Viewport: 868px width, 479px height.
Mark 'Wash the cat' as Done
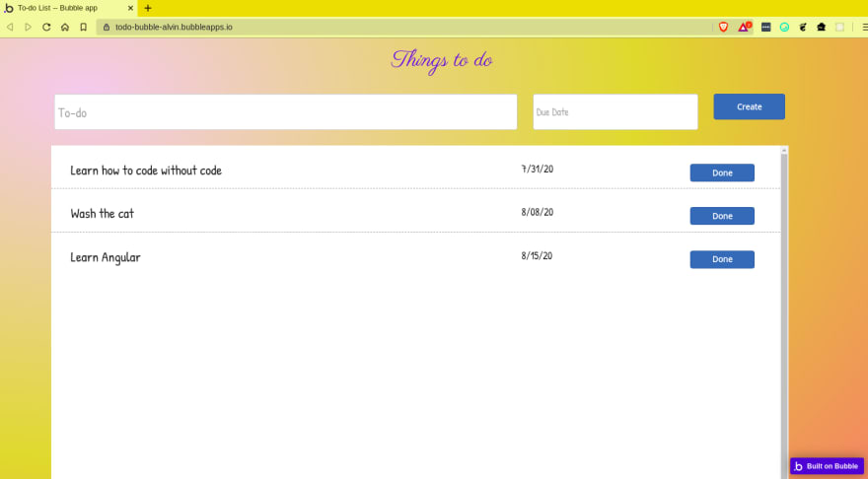722,216
